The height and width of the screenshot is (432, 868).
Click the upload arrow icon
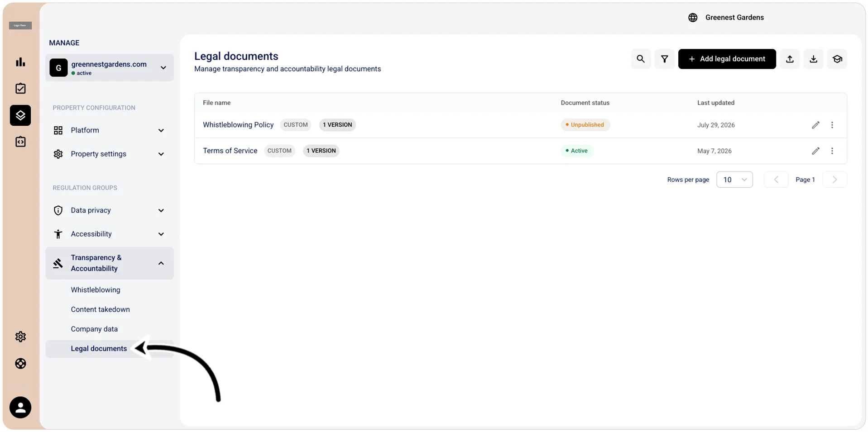pyautogui.click(x=790, y=59)
